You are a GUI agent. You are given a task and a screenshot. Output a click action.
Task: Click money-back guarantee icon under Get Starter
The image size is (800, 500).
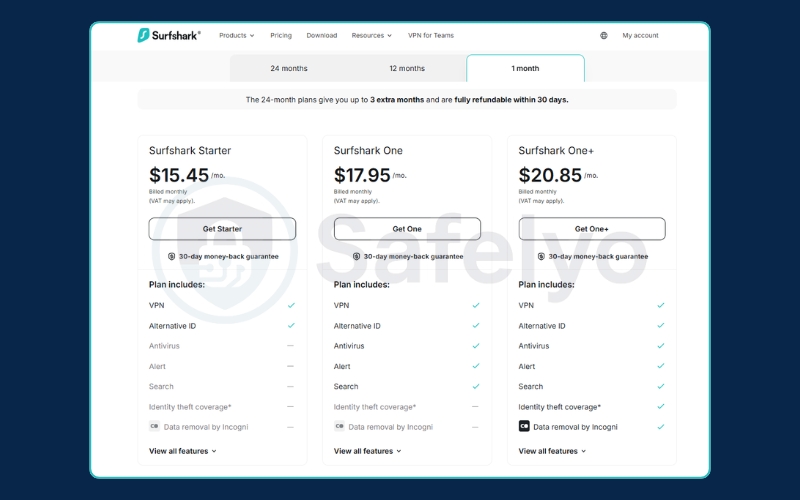(171, 256)
